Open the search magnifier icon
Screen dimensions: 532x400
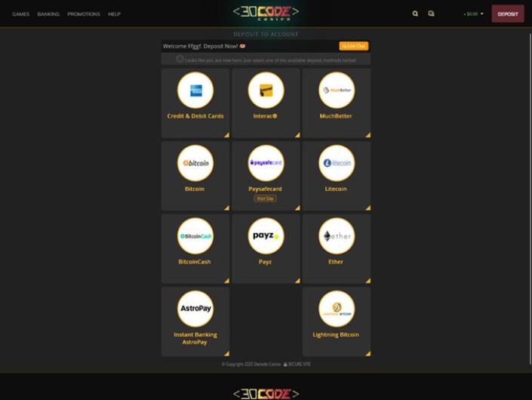click(415, 14)
